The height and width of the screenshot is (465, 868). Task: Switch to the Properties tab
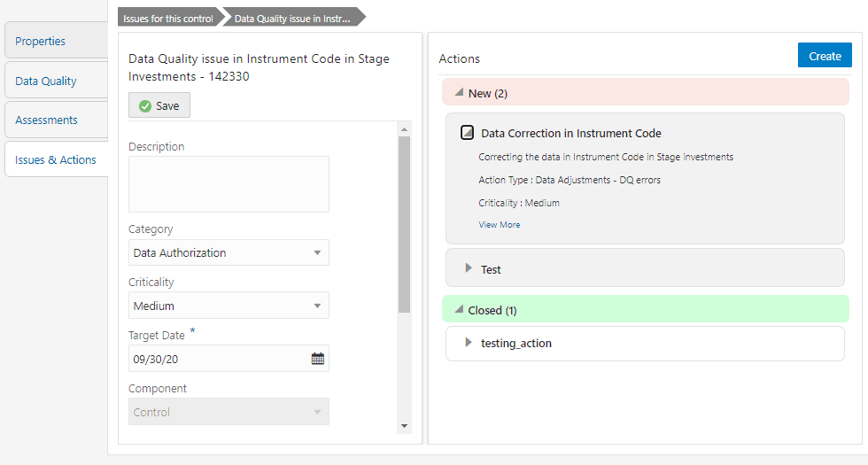pos(41,42)
